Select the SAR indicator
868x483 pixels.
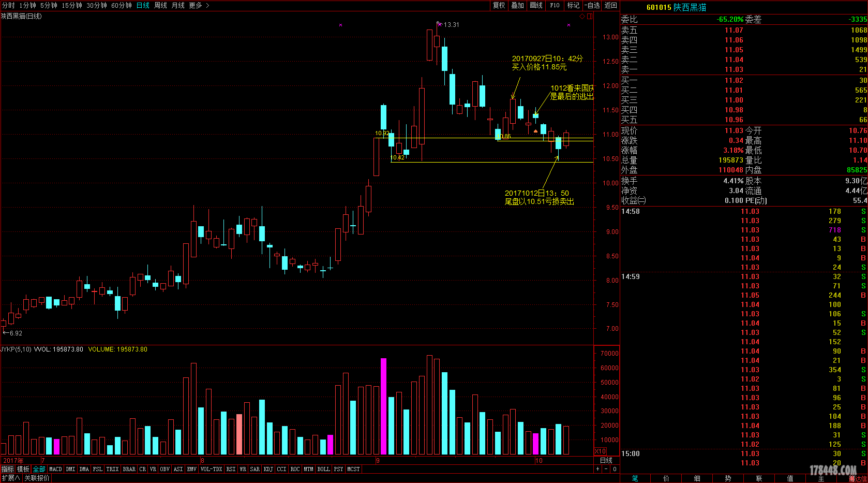(x=255, y=469)
